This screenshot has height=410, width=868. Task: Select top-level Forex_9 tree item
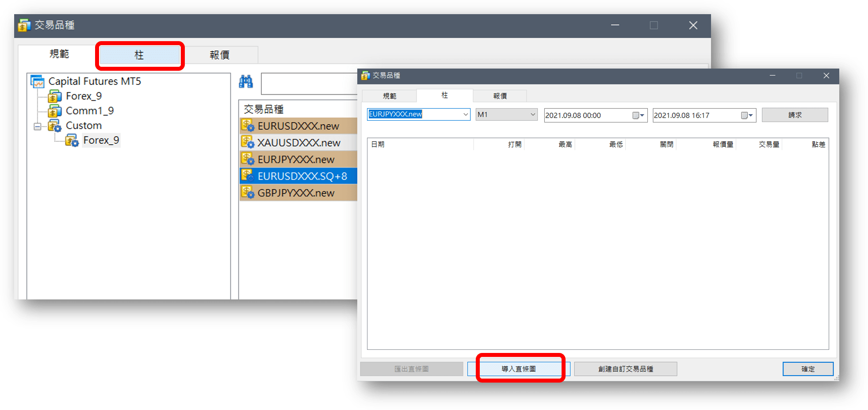pos(84,96)
